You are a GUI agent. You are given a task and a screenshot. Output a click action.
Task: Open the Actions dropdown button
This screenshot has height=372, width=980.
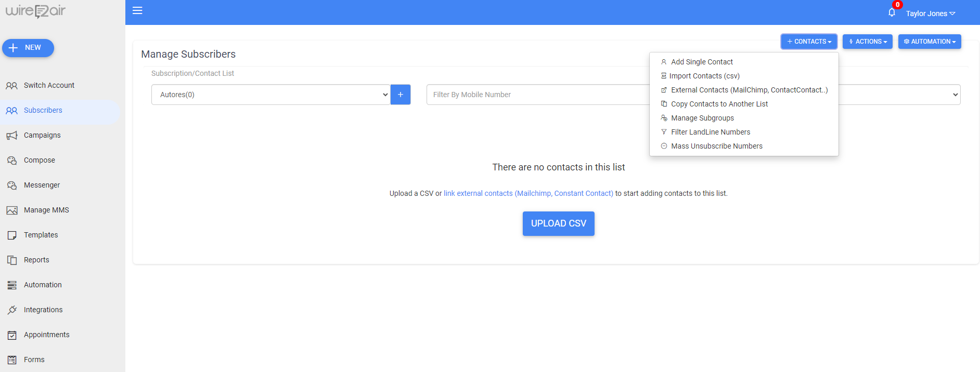point(868,42)
